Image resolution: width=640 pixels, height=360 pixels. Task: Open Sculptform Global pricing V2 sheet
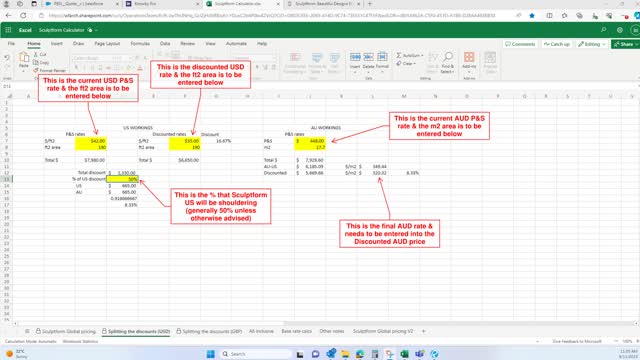pos(383,331)
